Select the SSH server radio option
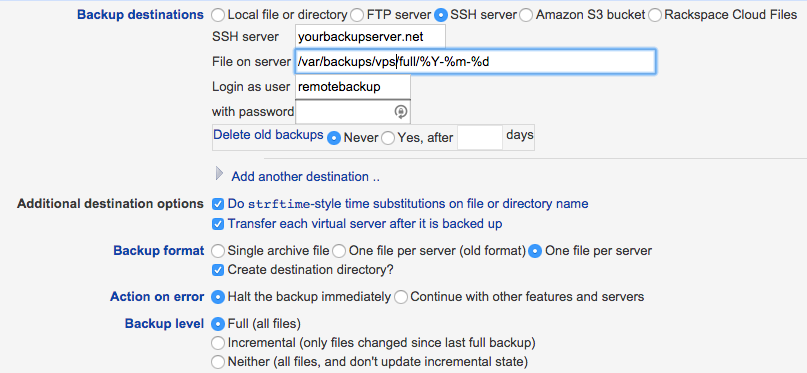The height and width of the screenshot is (373, 807). [441, 15]
